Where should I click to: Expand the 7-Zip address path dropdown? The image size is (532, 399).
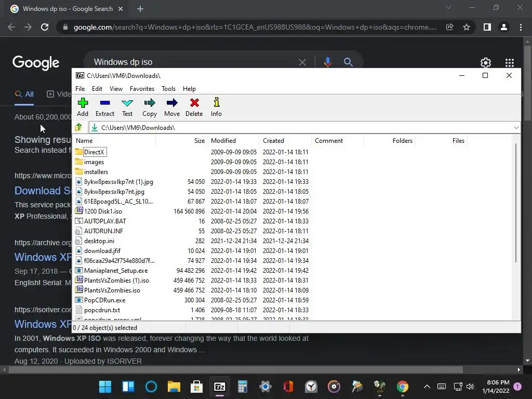516,128
